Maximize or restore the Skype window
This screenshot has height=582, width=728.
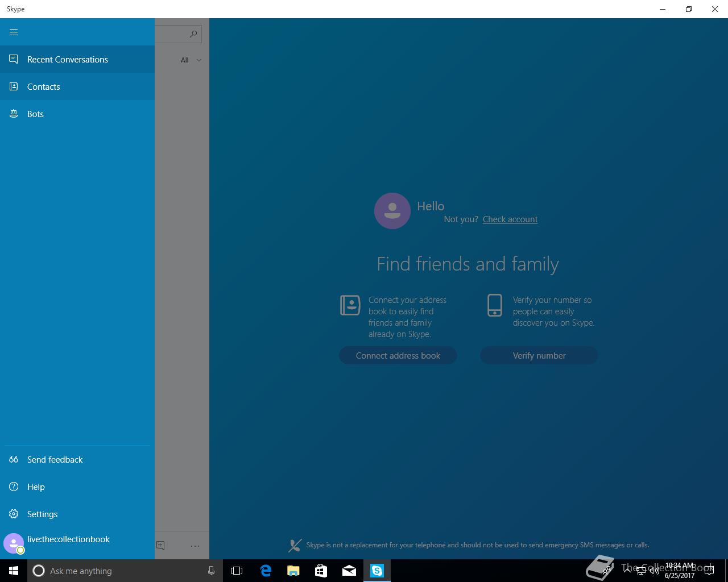coord(689,9)
